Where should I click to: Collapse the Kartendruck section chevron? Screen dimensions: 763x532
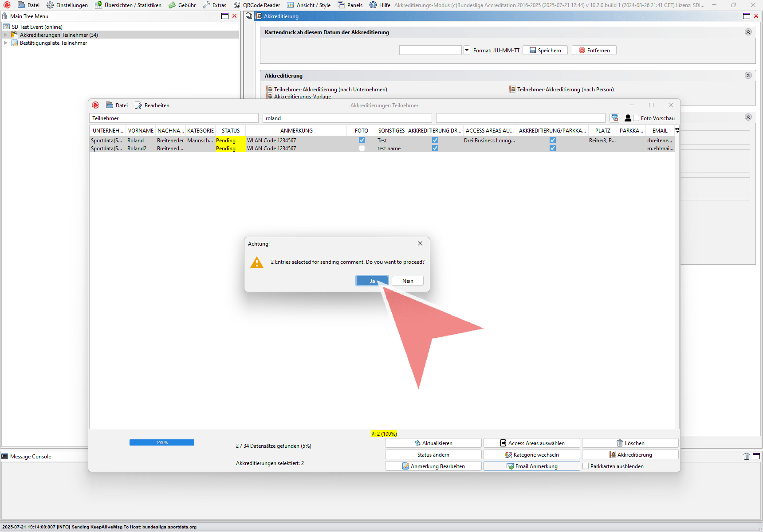point(748,32)
